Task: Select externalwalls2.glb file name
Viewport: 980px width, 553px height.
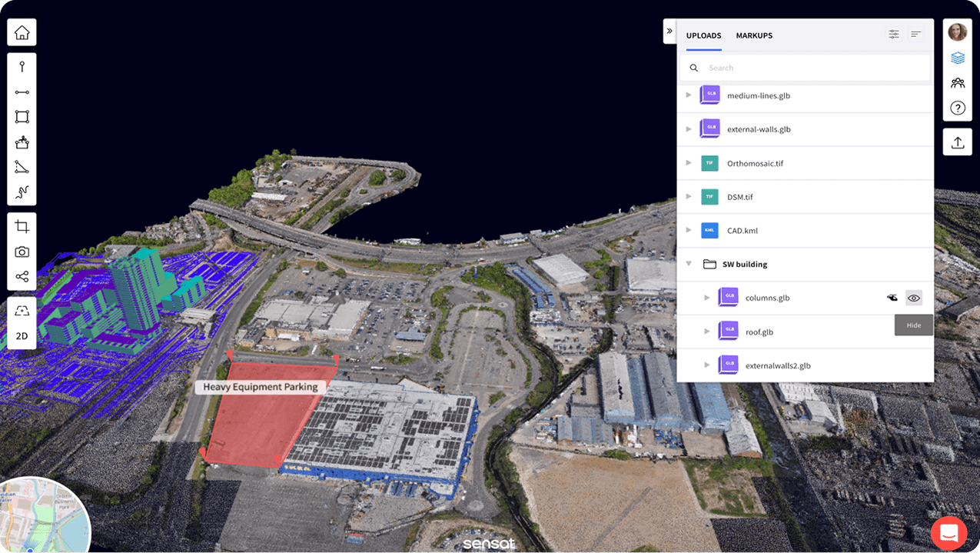Action: pyautogui.click(x=778, y=366)
